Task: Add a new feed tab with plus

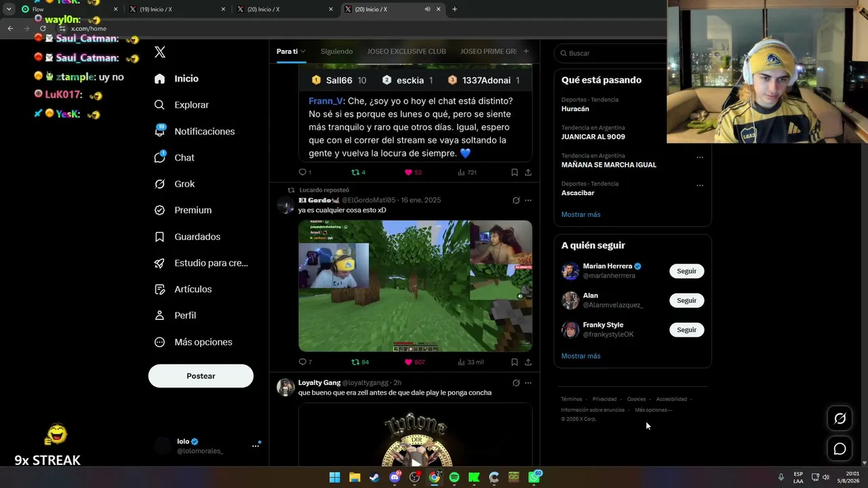Action: pos(526,52)
